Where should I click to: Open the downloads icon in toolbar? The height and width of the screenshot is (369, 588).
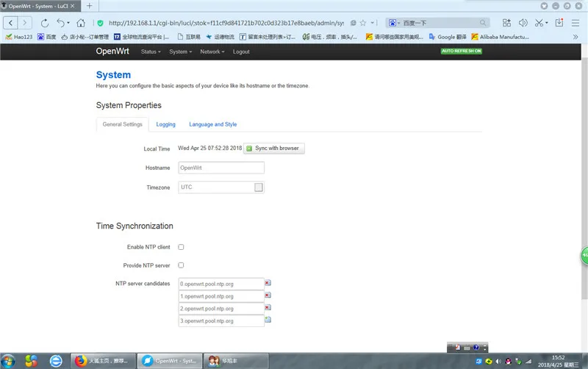[559, 23]
